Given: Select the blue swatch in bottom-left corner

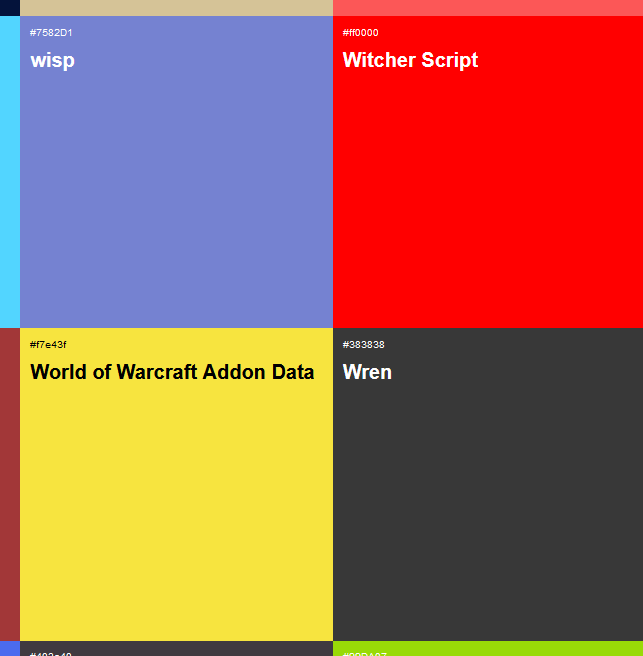Looking at the screenshot, I should point(9,649).
